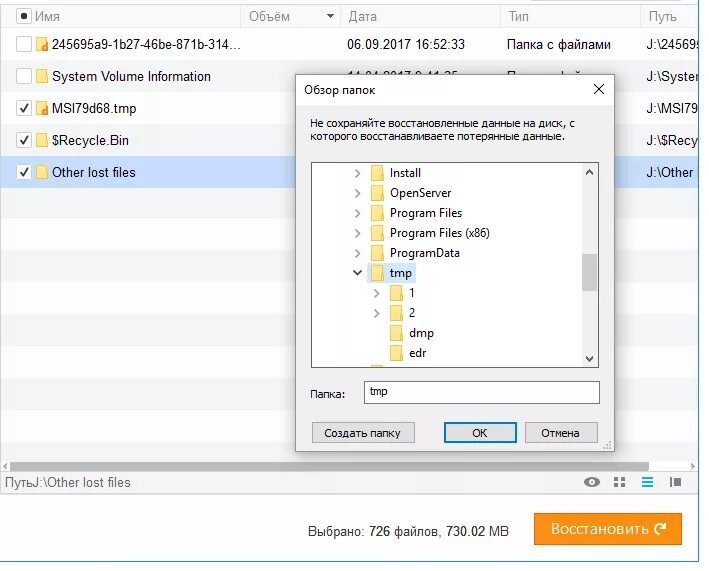
Task: Select the Install folder label
Action: [x=405, y=173]
